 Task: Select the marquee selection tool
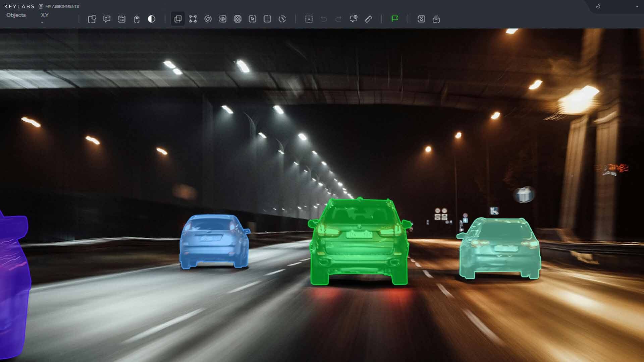[309, 19]
